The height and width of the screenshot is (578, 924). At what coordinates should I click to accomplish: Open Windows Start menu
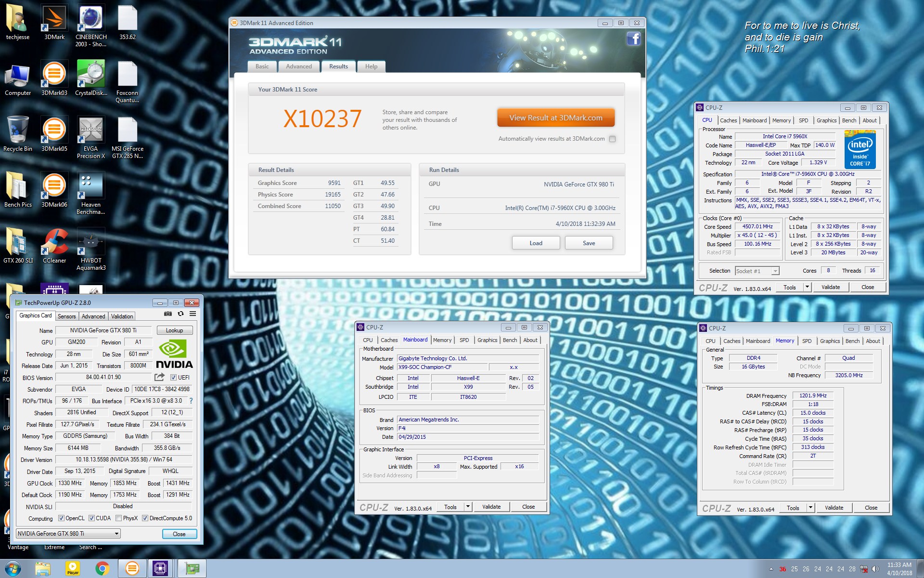pyautogui.click(x=13, y=569)
